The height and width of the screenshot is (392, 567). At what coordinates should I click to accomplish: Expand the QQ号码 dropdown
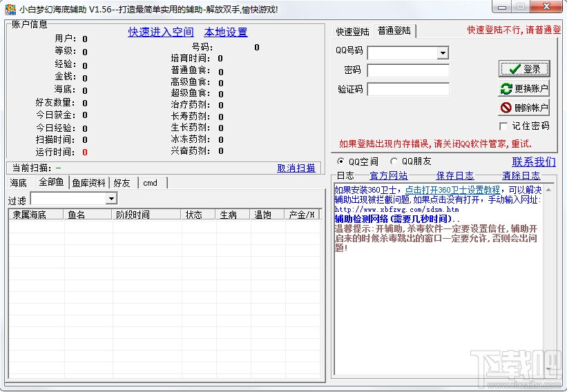tap(443, 53)
